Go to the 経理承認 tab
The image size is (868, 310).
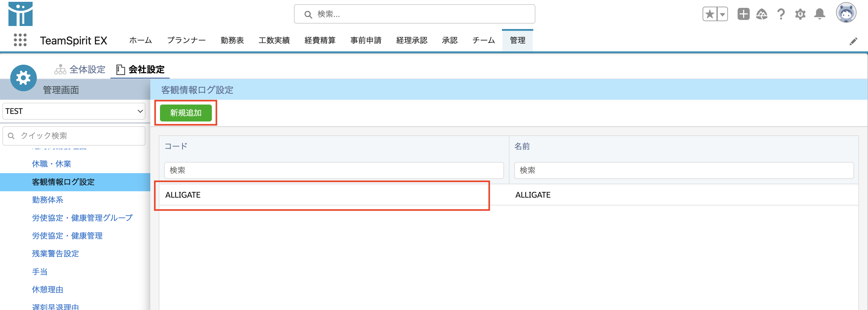tap(412, 40)
